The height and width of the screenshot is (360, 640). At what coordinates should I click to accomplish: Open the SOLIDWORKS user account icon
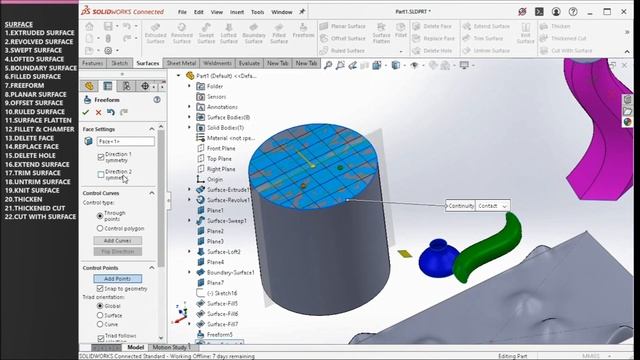click(x=556, y=12)
